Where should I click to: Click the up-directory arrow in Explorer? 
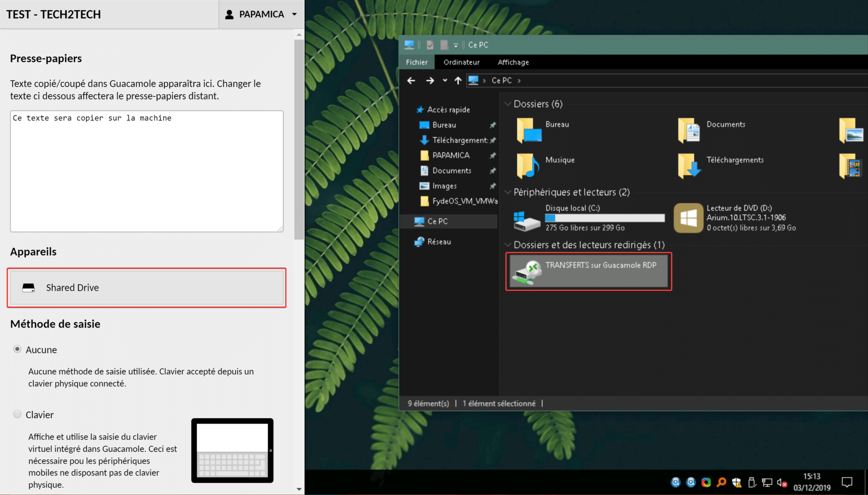(x=458, y=81)
